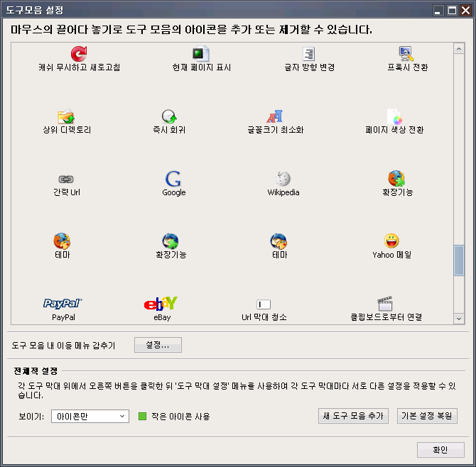This screenshot has height=467, width=476.
Task: Click the 설정... button
Action: point(158,345)
